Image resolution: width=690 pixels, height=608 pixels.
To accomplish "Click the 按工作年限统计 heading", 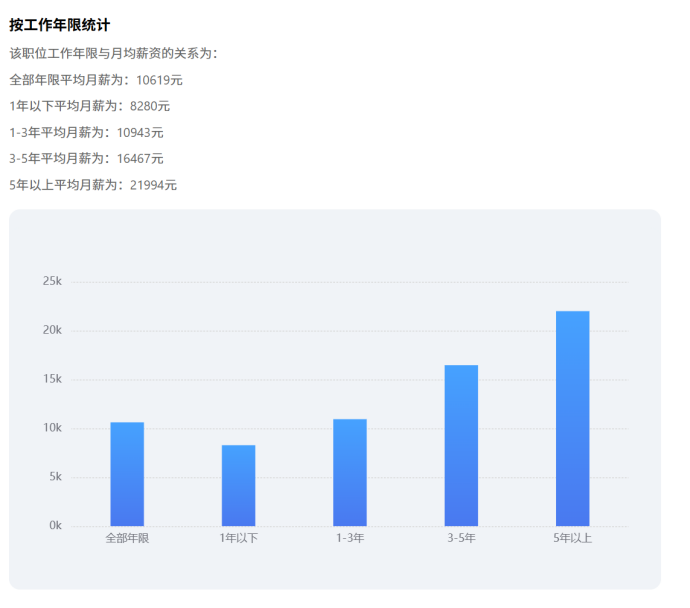I will point(60,25).
